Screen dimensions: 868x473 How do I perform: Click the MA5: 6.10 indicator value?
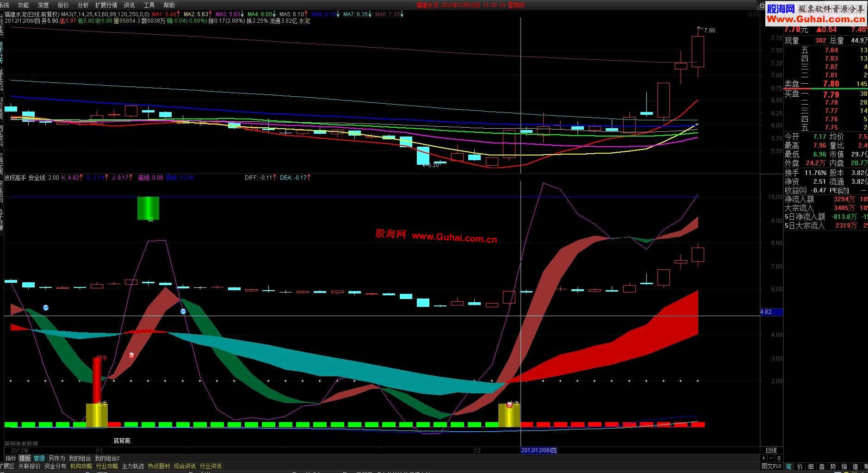pos(293,14)
